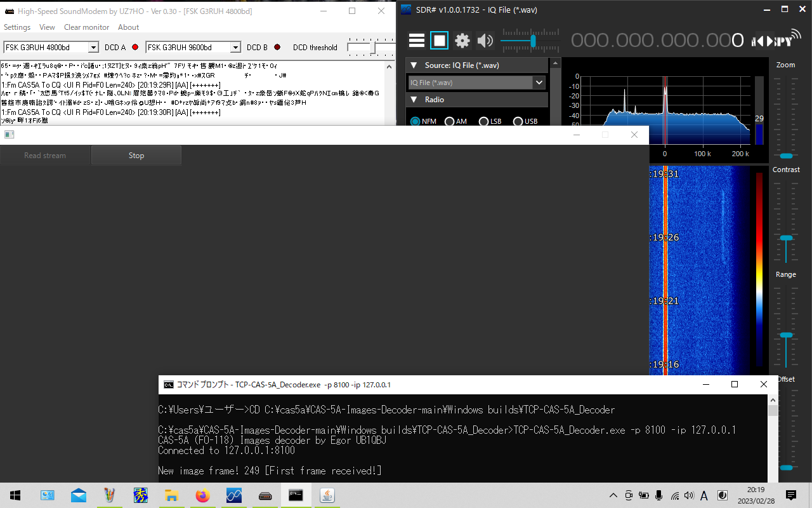Adjust the Offset slider in SDR#
812x508 pixels.
(786, 467)
